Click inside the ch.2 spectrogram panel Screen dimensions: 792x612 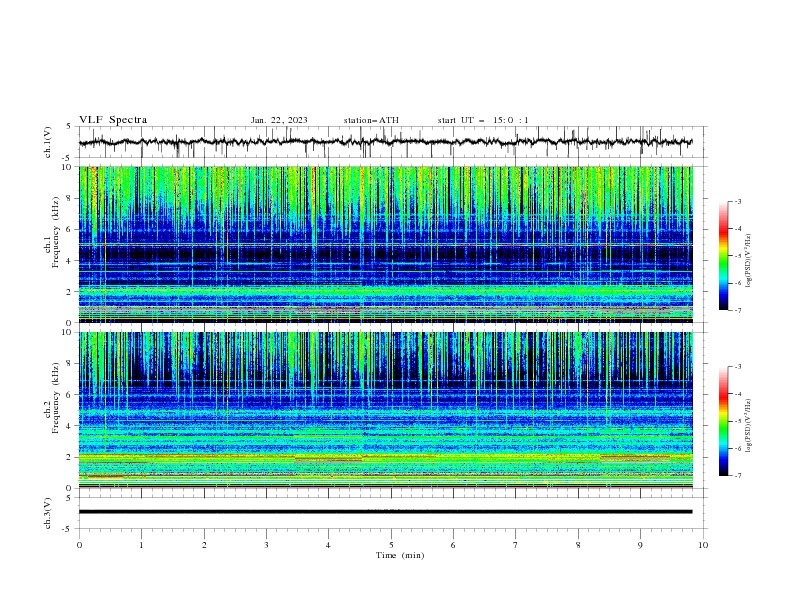pos(386,410)
